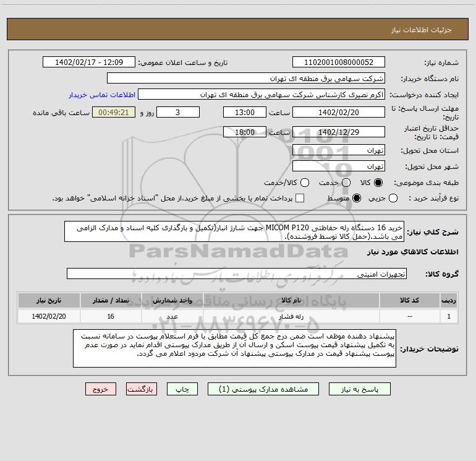
Task: Click the price validity date 1402/12/29 field
Action: point(339,132)
